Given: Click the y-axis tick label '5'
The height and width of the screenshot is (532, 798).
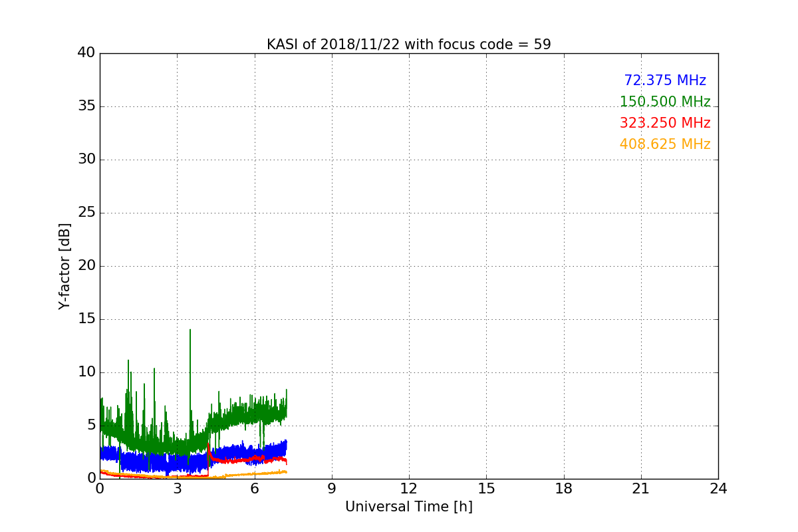Looking at the screenshot, I should point(91,426).
